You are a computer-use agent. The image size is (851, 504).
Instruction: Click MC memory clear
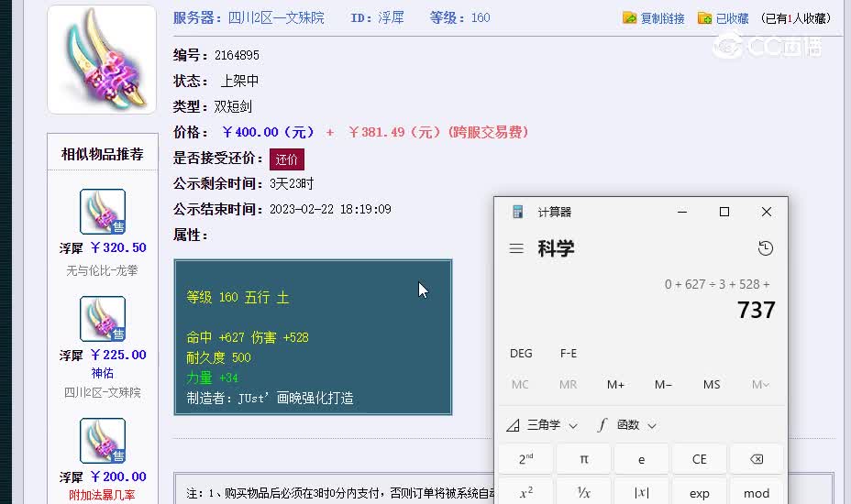(x=520, y=385)
